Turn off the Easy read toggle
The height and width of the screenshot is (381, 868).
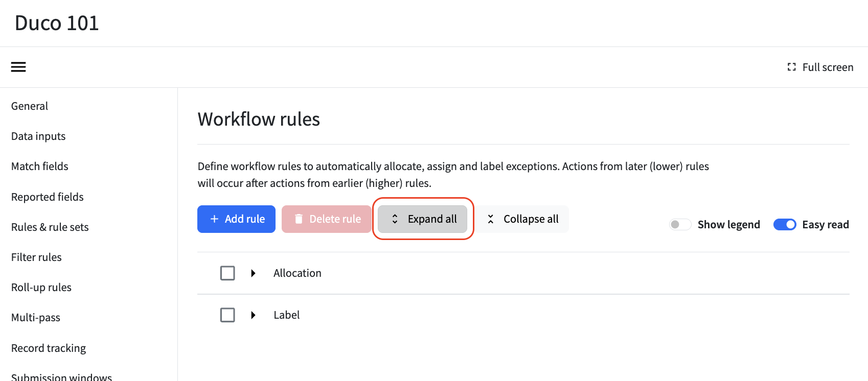coord(785,224)
